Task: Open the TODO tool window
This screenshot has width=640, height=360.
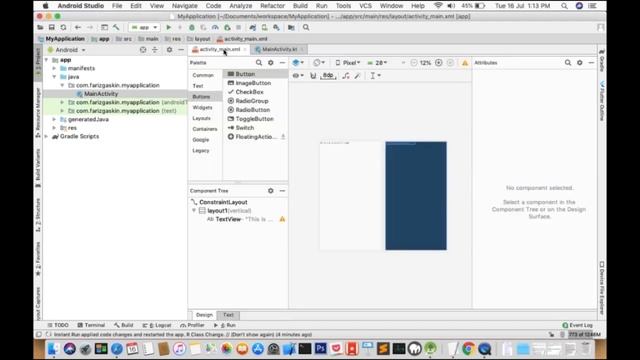Action: (x=58, y=325)
